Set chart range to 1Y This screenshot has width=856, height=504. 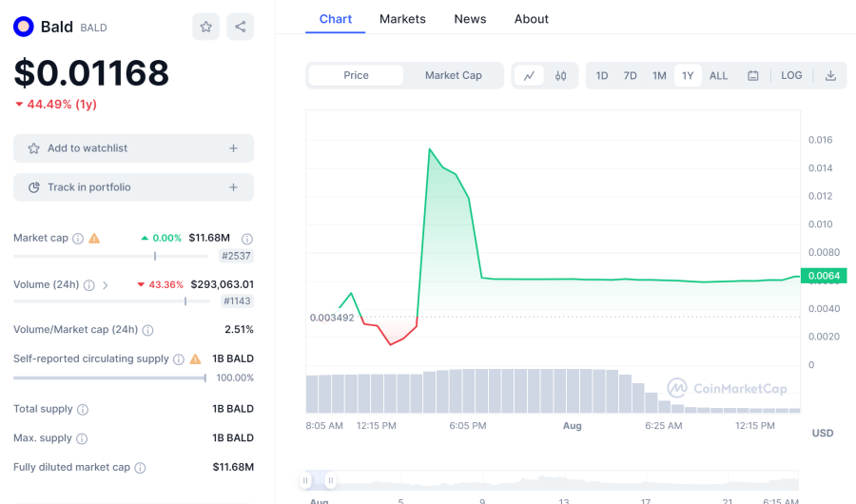point(688,75)
